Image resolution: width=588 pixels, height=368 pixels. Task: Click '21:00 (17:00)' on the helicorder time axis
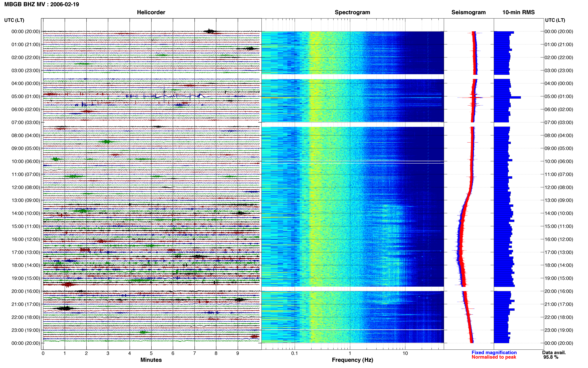[26, 304]
